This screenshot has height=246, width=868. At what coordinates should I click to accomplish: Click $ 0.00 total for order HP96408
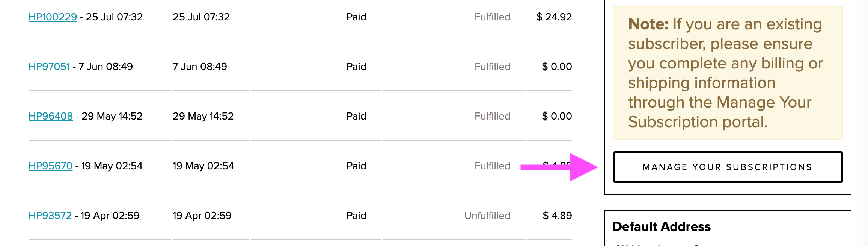[557, 116]
